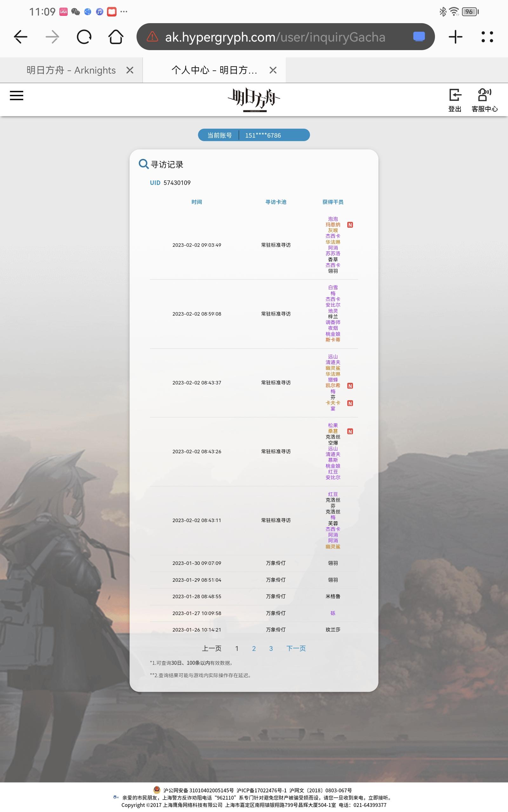Select the 2023-02-02 08:43:37 timestamp
Image resolution: width=508 pixels, height=812 pixels.
point(197,383)
